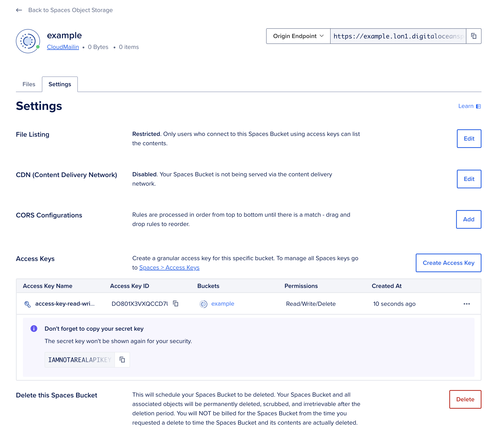
Task: Click Add CORS Configuration rule
Action: point(468,219)
